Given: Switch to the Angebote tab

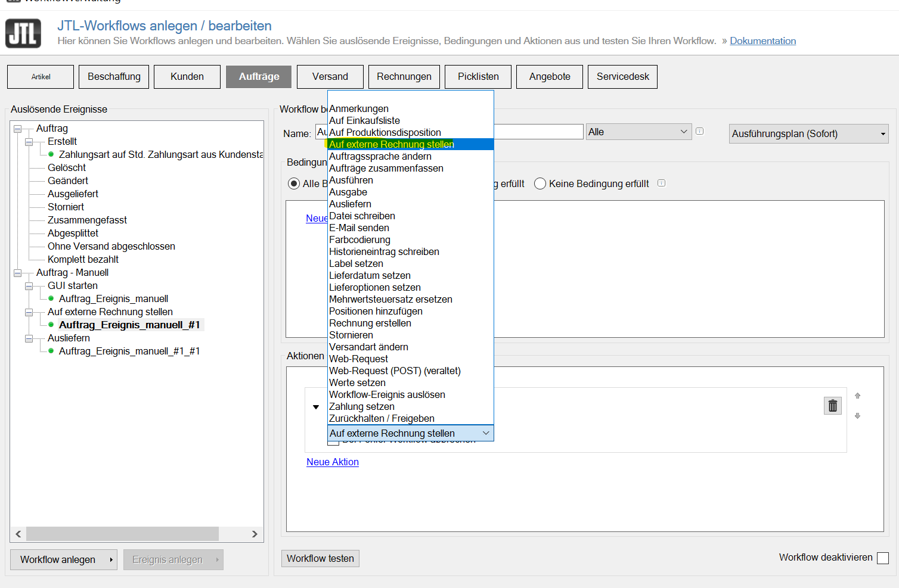Looking at the screenshot, I should (550, 77).
